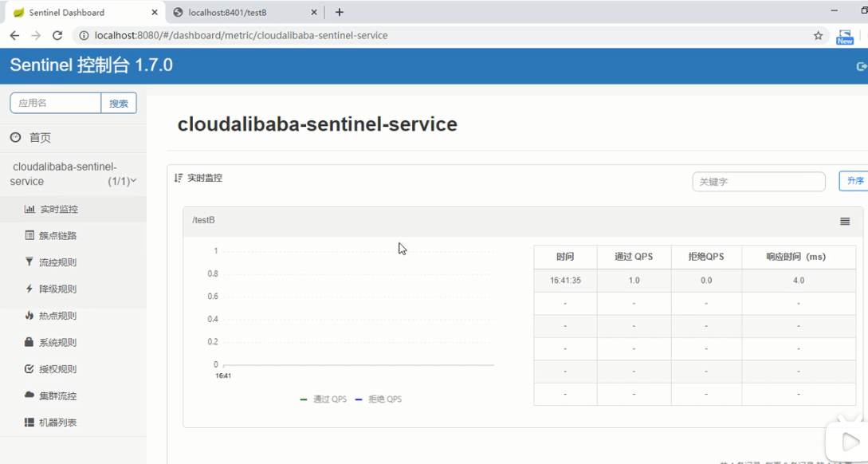Viewport: 868px width, 464px height.
Task: Open a new browser tab
Action: tap(340, 12)
